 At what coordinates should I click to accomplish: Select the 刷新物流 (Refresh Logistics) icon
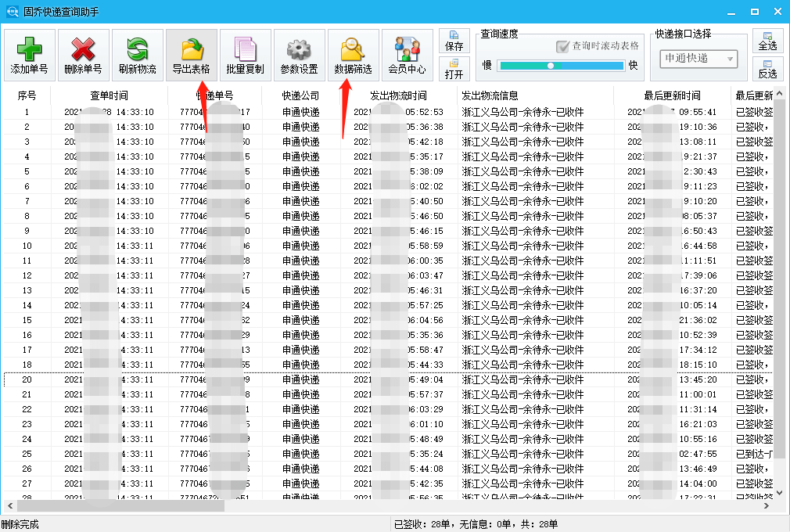tap(136, 53)
